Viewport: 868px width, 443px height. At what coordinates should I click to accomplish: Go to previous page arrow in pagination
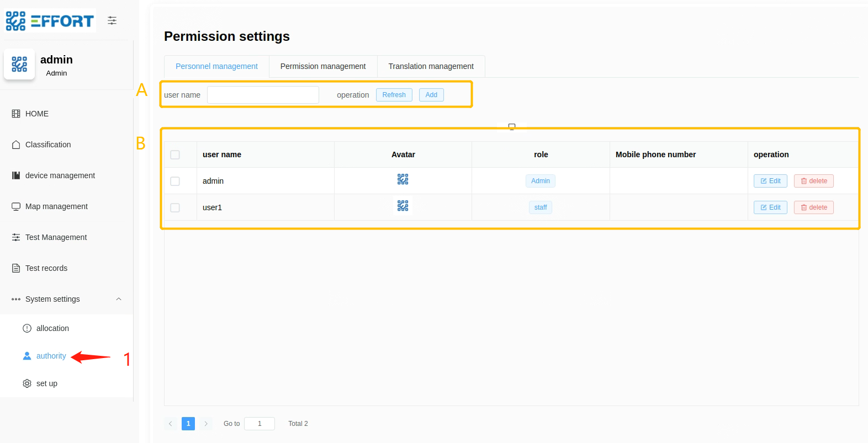click(171, 424)
